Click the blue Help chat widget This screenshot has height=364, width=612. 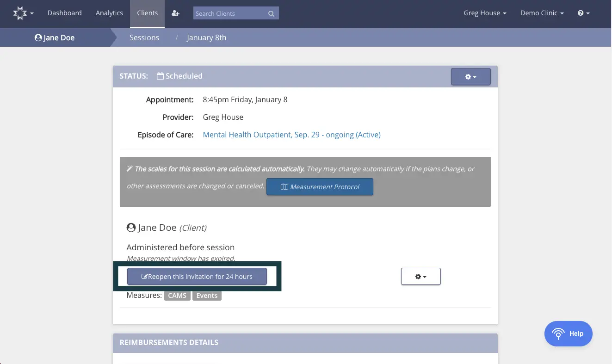[x=568, y=333]
